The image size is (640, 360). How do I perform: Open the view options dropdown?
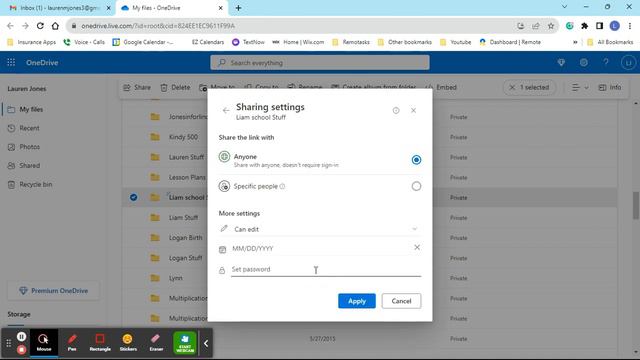pos(580,87)
